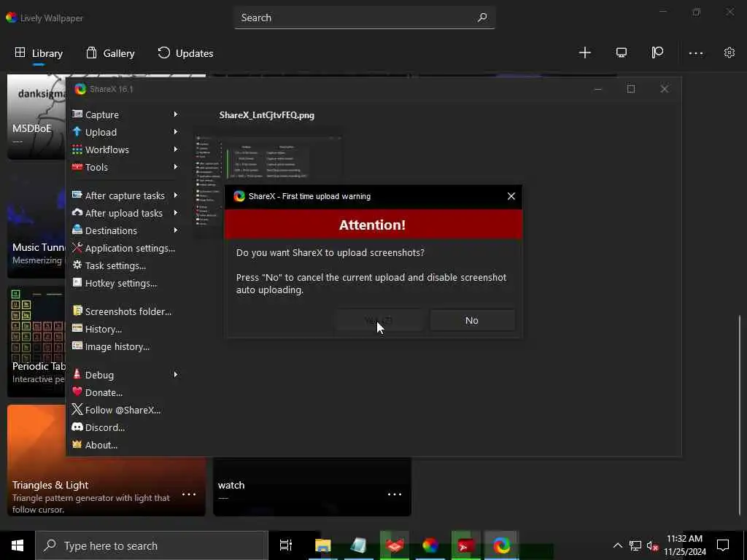747x560 pixels.
Task: Close the First time upload warning dialog
Action: click(511, 196)
